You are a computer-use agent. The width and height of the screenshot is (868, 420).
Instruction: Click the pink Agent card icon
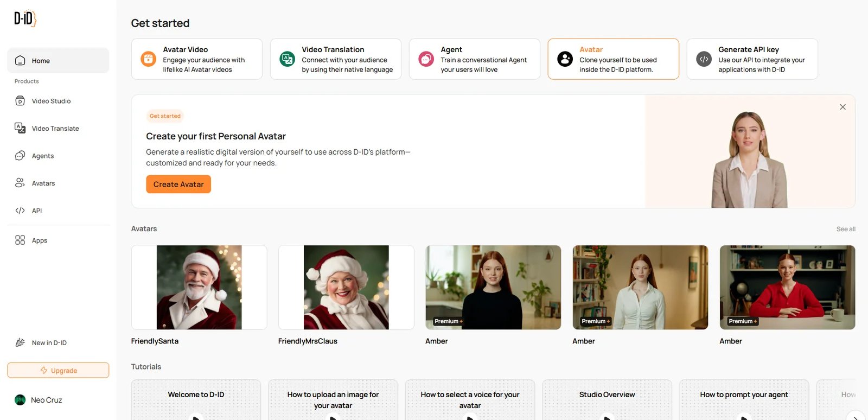[426, 59]
